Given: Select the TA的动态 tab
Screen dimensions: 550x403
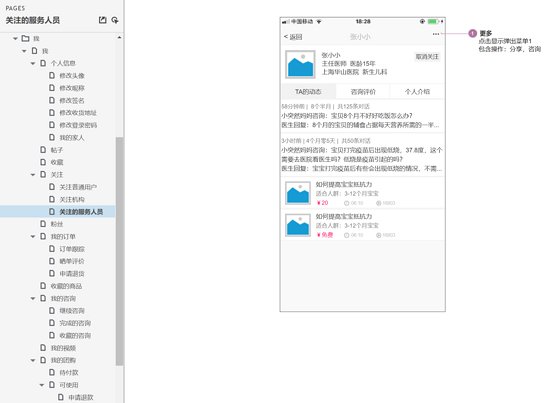Looking at the screenshot, I should pyautogui.click(x=308, y=92).
